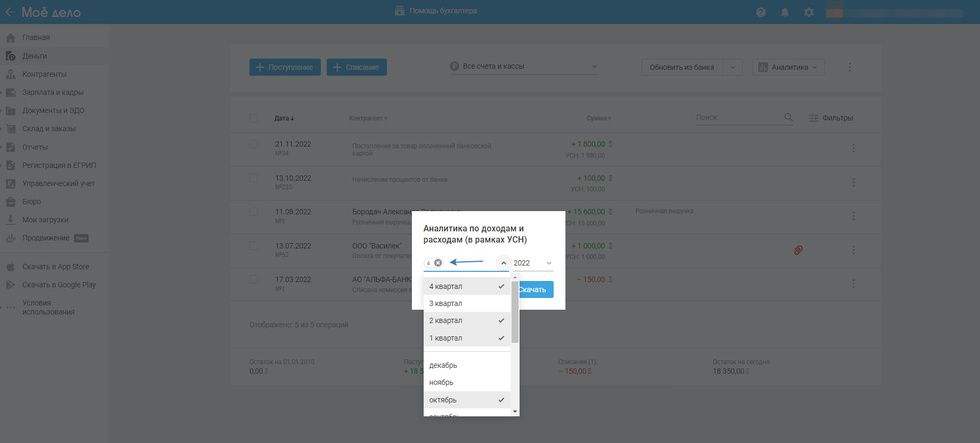Open the help question mark icon
The width and height of the screenshot is (980, 443).
[x=761, y=12]
